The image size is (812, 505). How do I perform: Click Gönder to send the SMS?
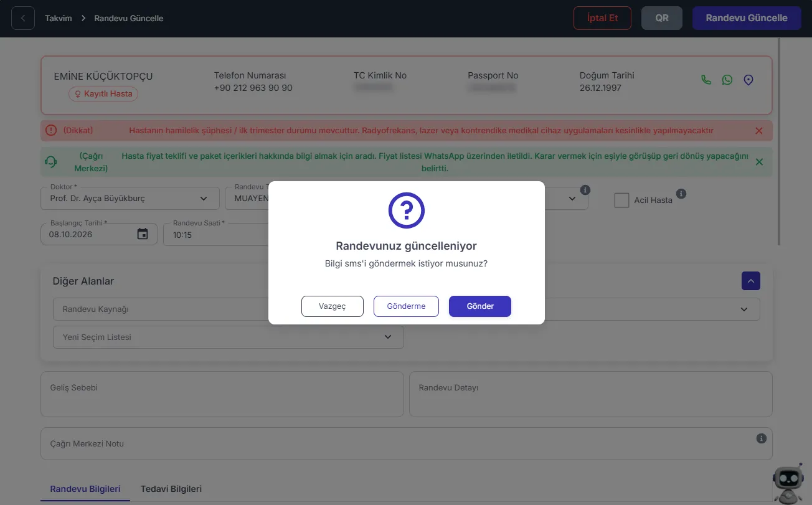click(x=480, y=306)
